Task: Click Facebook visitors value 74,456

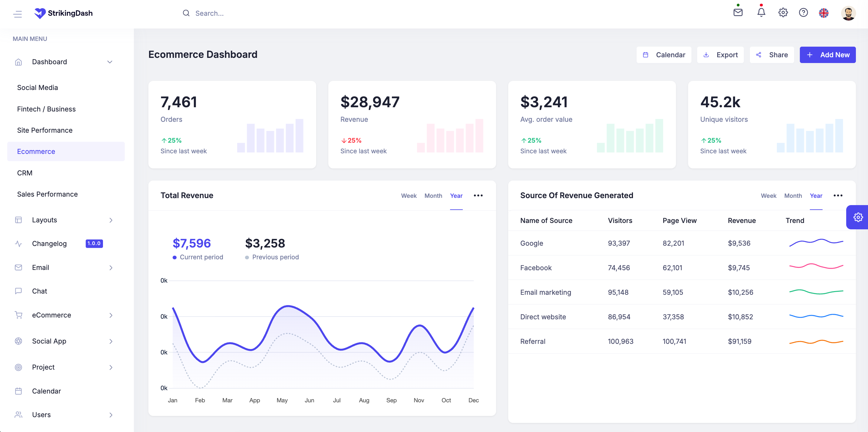Action: (619, 268)
